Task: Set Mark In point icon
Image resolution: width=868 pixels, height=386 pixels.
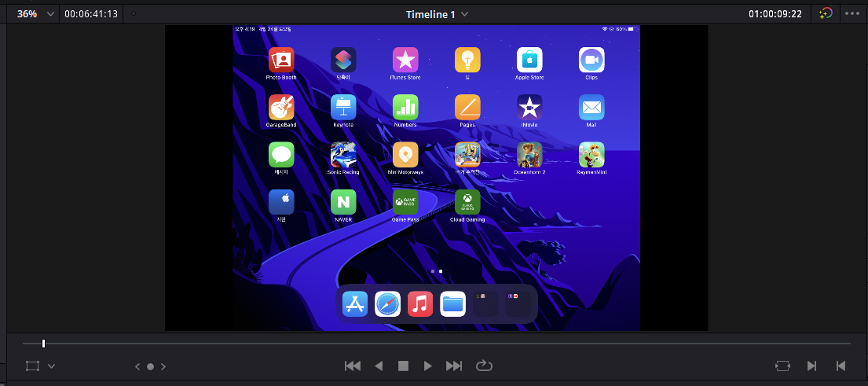Action: 811,366
